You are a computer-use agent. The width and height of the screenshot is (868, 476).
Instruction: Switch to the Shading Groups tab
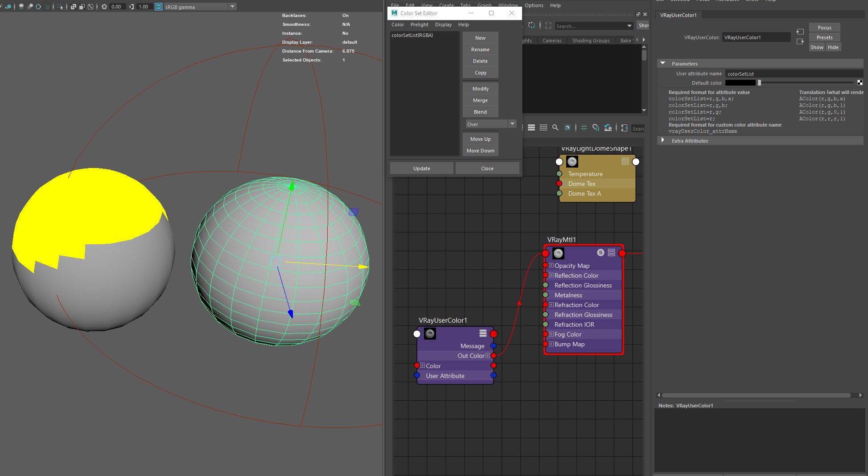pos(591,41)
